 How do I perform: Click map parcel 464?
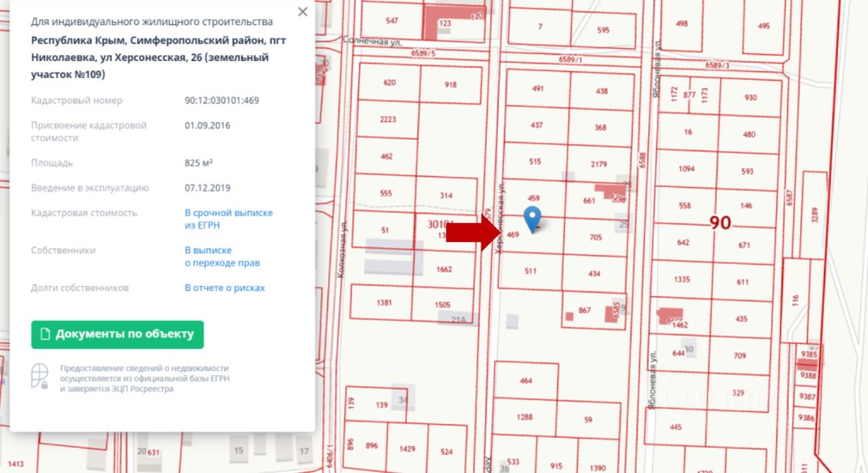click(526, 381)
